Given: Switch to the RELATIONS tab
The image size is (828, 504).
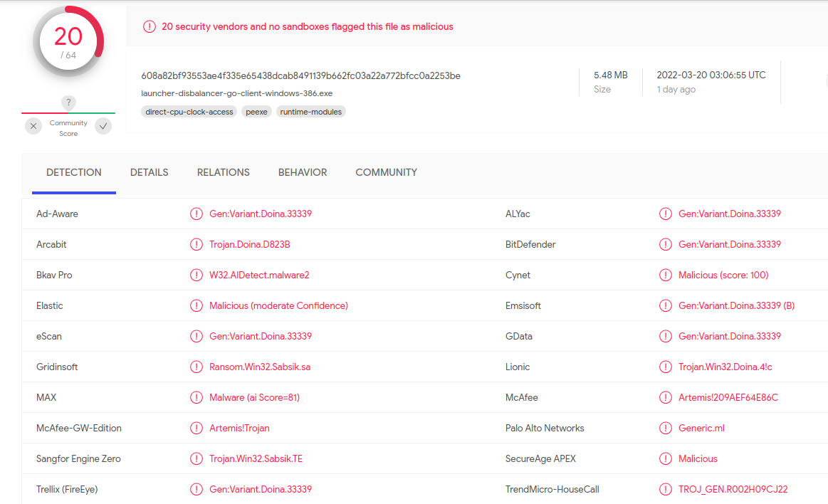Looking at the screenshot, I should 223,172.
